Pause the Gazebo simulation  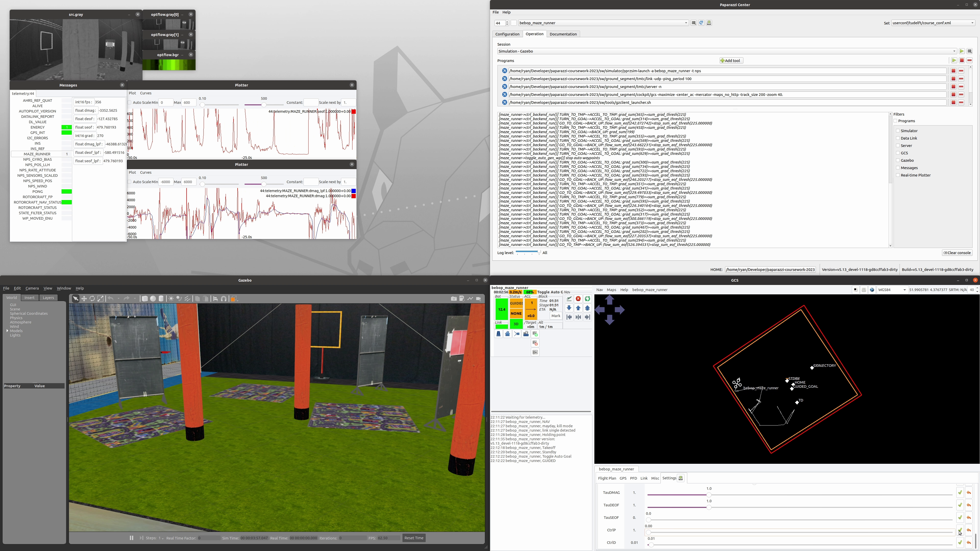[x=131, y=538]
